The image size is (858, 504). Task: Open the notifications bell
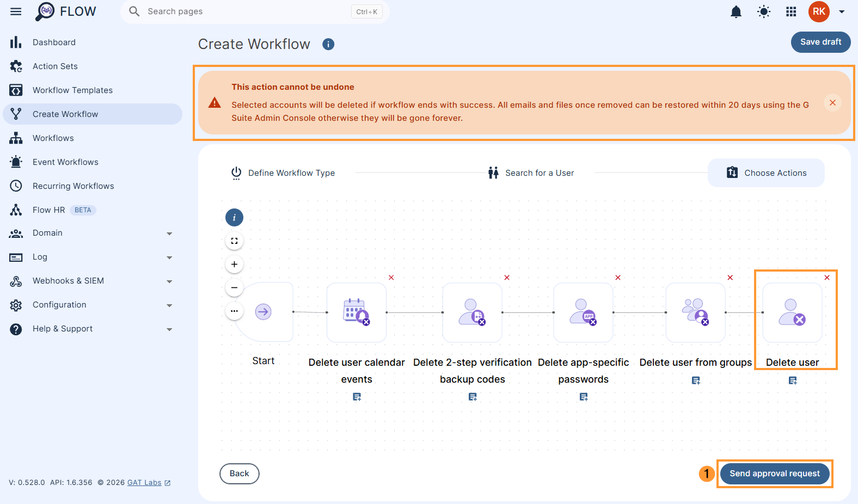tap(736, 11)
